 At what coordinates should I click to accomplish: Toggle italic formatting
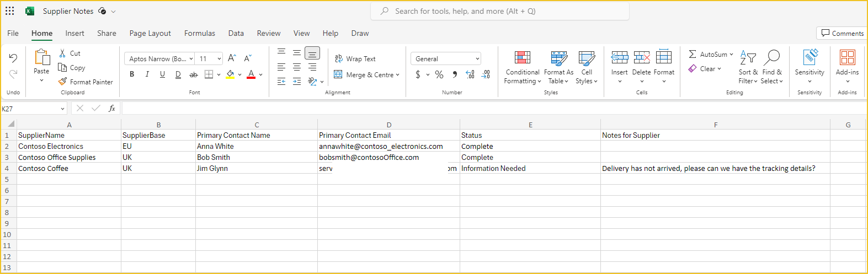click(147, 74)
